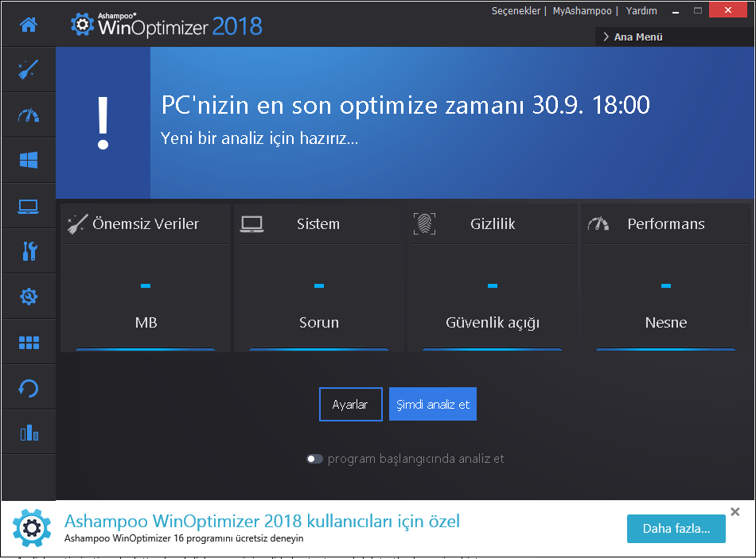Image resolution: width=756 pixels, height=559 pixels.
Task: Click the fingerprint icon in Gizlilik card
Action: coord(424,224)
